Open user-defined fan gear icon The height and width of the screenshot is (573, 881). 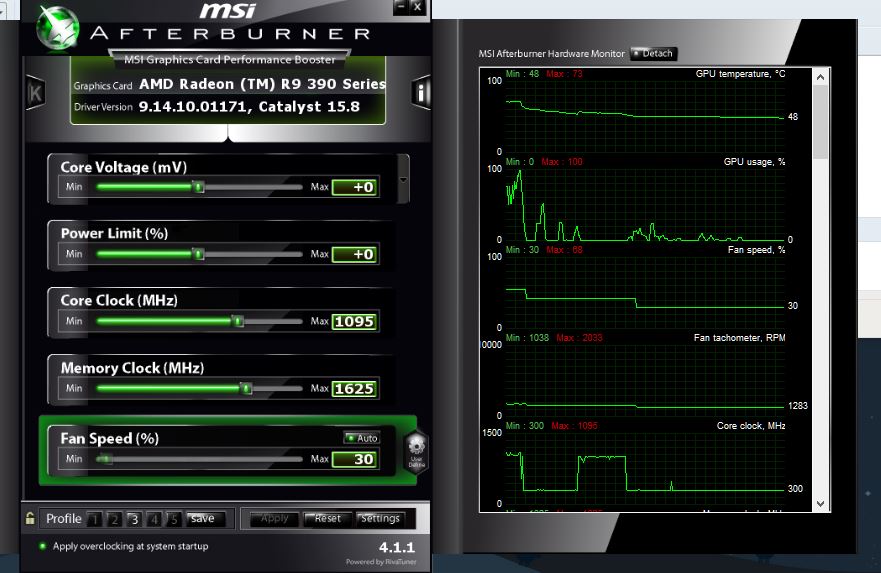pos(416,452)
